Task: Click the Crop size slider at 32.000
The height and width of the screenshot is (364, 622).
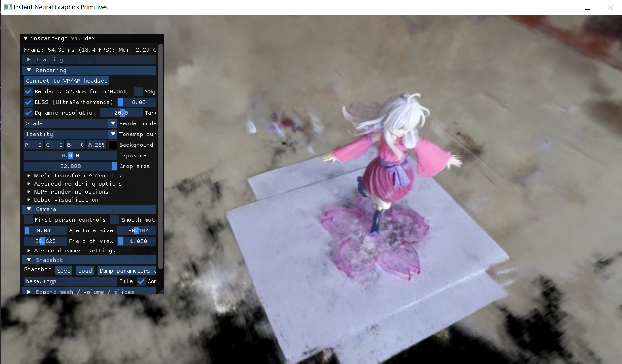Action: [71, 166]
